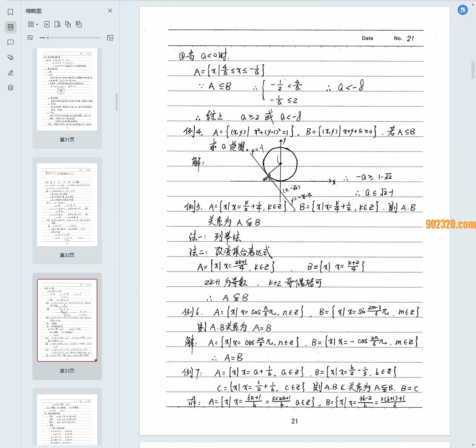Close the 缩略图 thumbnail panel
Viewport: 476px width, 448px height.
coord(110,11)
